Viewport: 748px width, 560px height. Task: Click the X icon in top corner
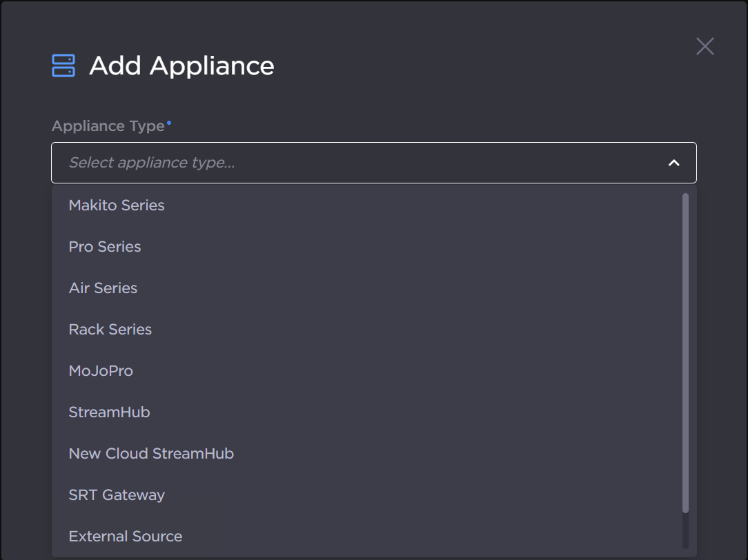[705, 46]
